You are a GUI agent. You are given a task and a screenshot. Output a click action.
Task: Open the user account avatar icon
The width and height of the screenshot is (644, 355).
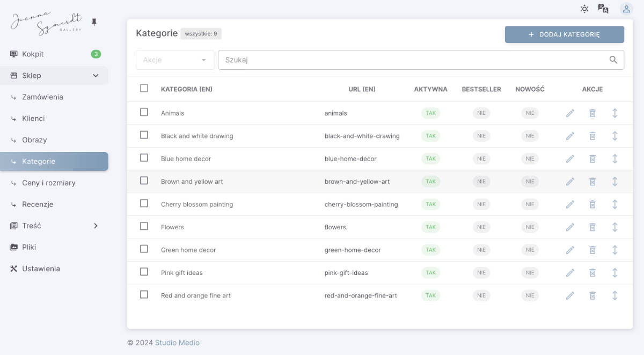(x=626, y=9)
